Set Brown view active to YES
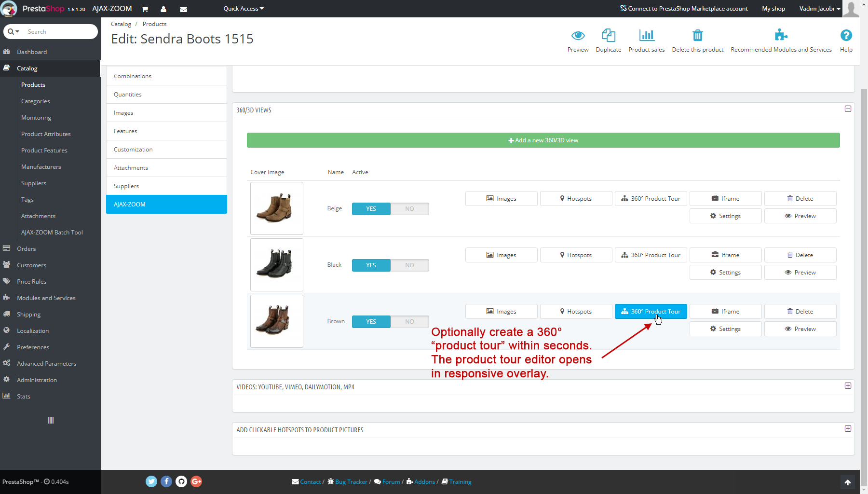The height and width of the screenshot is (494, 868). click(371, 322)
